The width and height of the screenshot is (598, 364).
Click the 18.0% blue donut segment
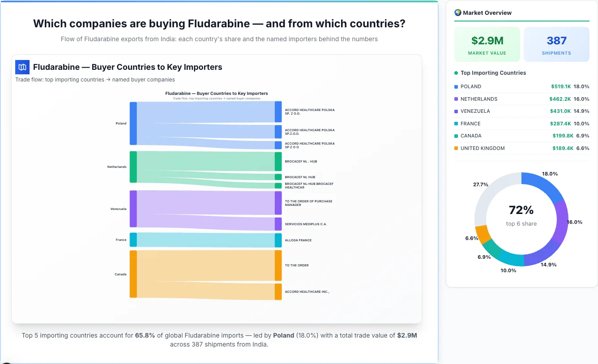(x=546, y=185)
